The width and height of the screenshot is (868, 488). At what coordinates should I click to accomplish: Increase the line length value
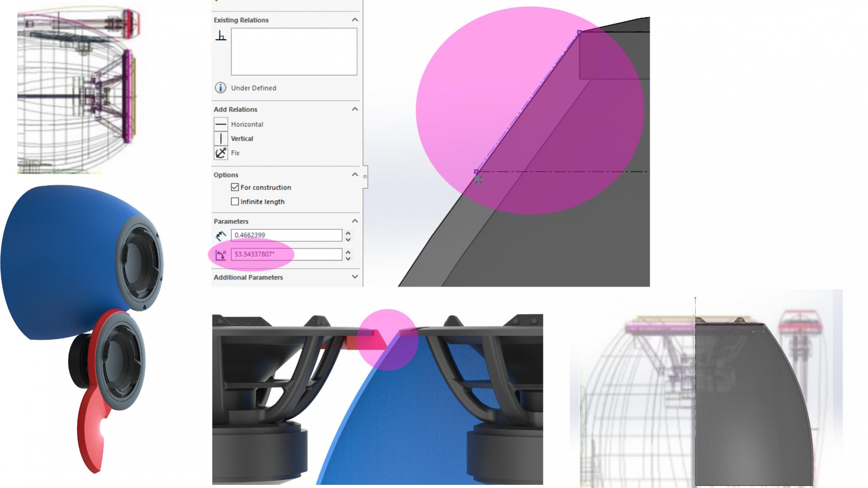pos(348,232)
